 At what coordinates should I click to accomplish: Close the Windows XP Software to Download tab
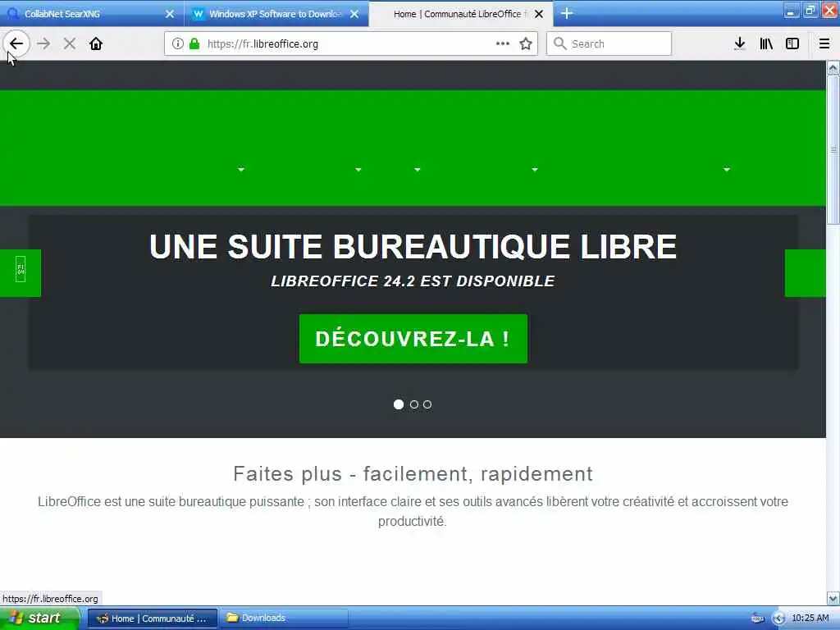[354, 14]
